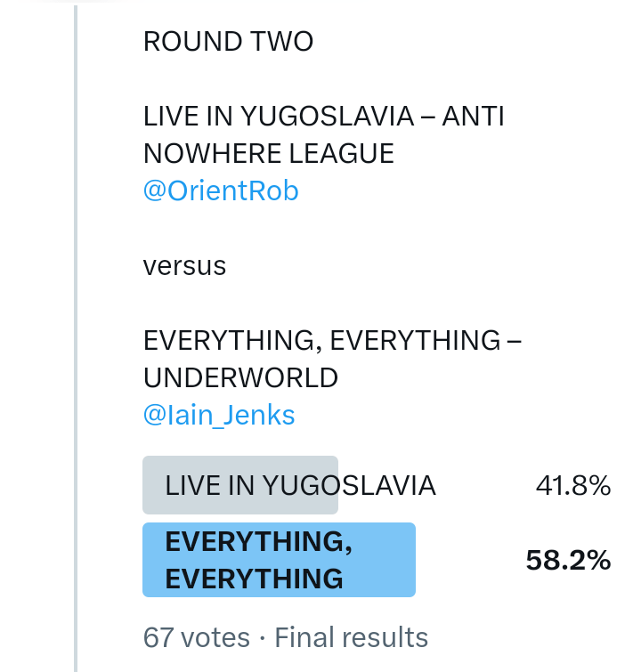This screenshot has width=641, height=672.
Task: Click the 41.8% poll result figure
Action: [x=572, y=485]
